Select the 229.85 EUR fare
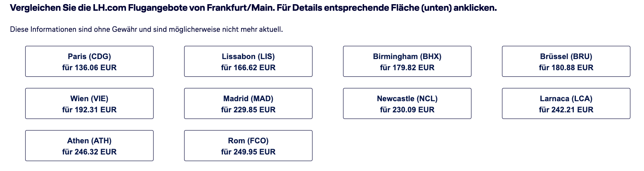Image resolution: width=644 pixels, height=171 pixels. [x=248, y=110]
